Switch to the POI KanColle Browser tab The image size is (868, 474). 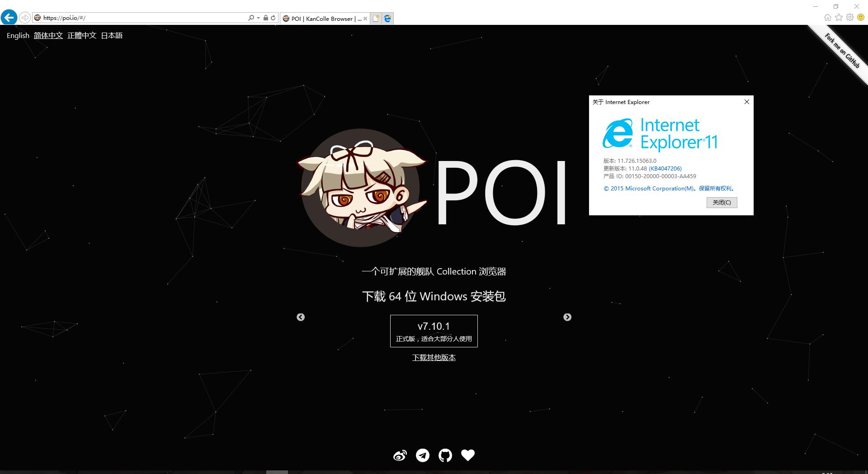[323, 19]
